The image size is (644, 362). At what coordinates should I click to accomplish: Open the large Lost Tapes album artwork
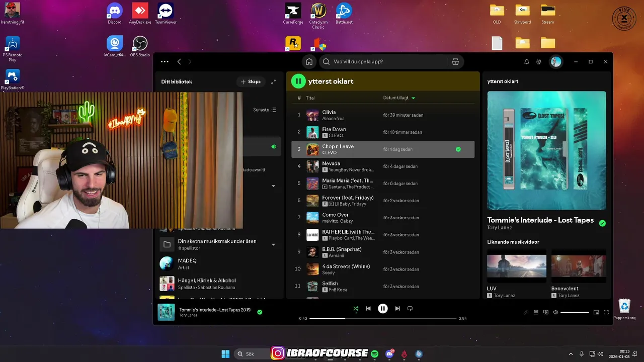coord(546,150)
